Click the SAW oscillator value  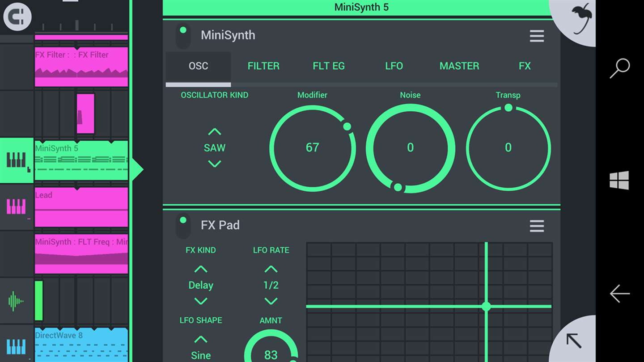[x=215, y=148]
